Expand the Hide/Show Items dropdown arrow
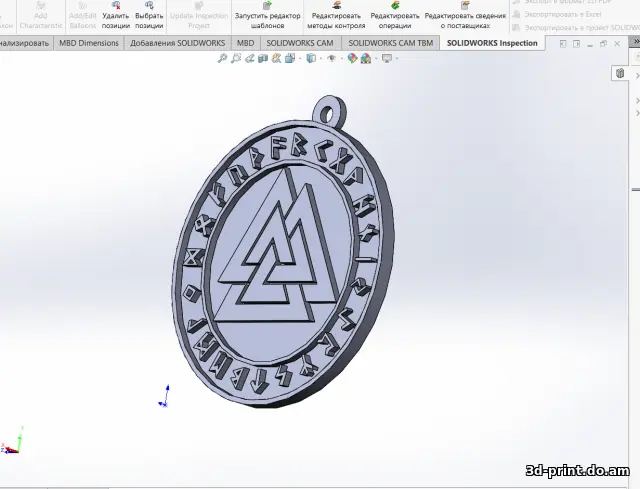The width and height of the screenshot is (640, 489). pos(341,58)
